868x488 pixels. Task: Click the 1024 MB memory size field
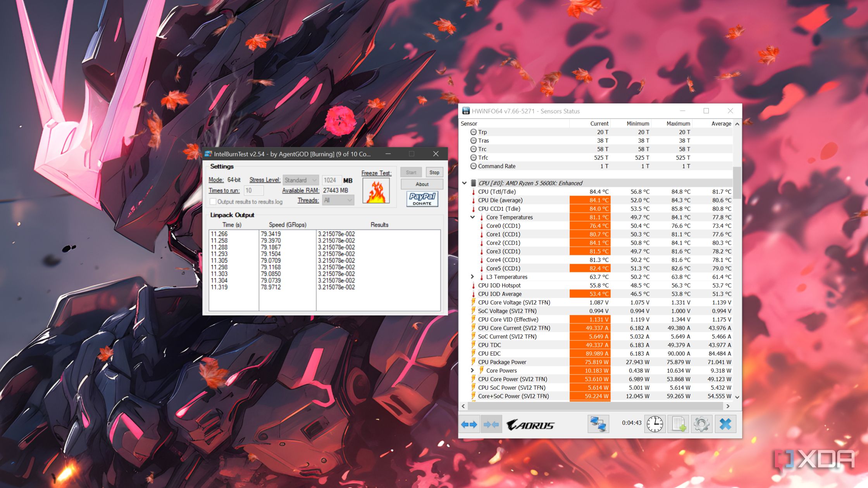click(x=332, y=180)
